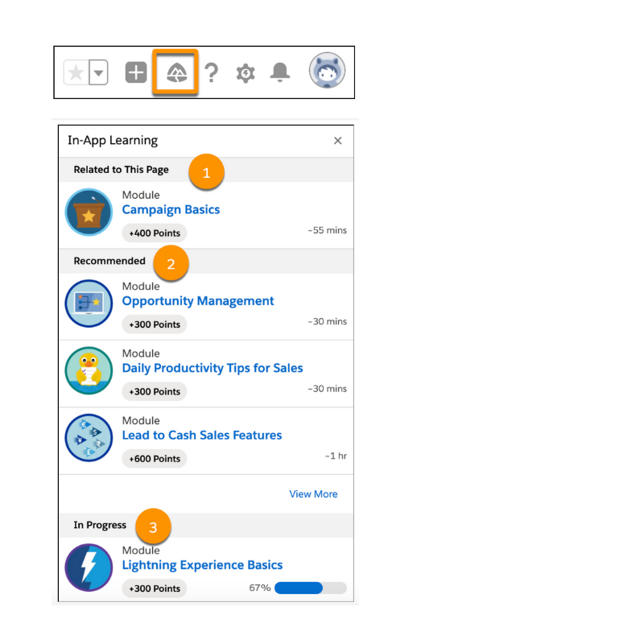Open the Opportunity Management module link
Image resolution: width=644 pixels, height=644 pixels.
coord(198,301)
